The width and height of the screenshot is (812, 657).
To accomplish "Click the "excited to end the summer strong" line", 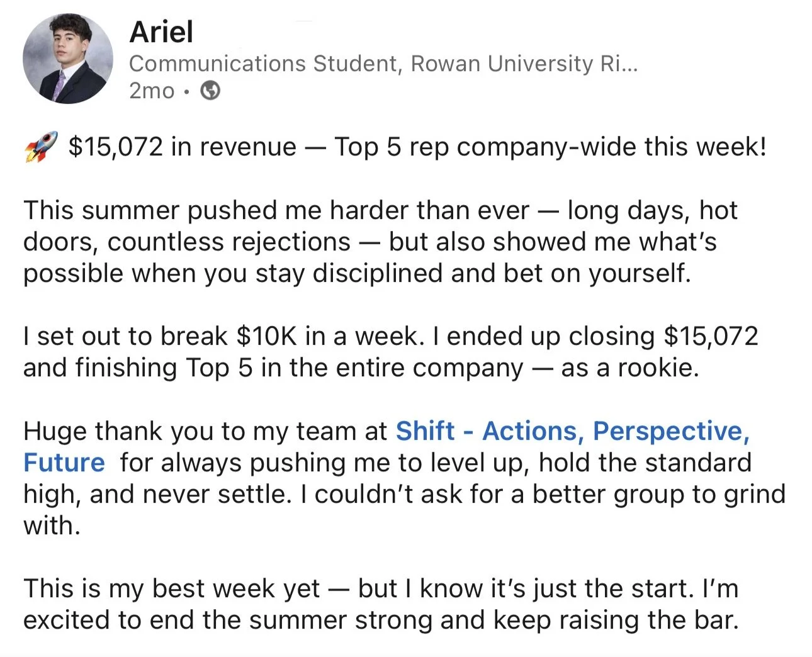I will 229,620.
